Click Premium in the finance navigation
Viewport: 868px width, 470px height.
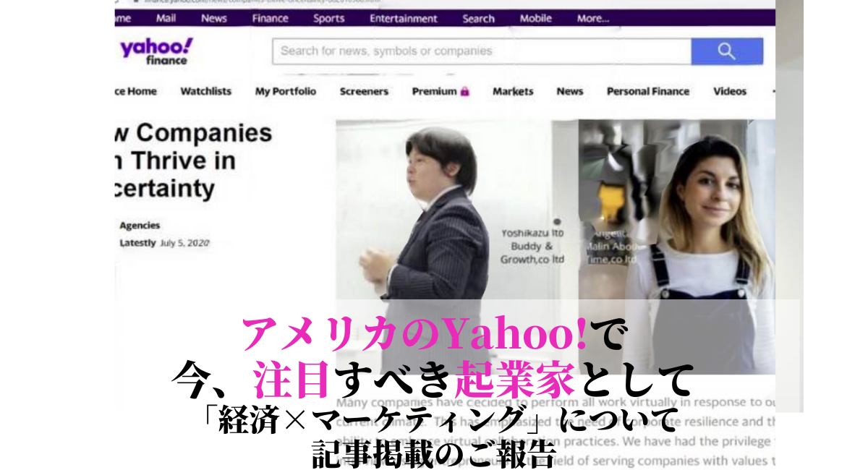coord(434,91)
